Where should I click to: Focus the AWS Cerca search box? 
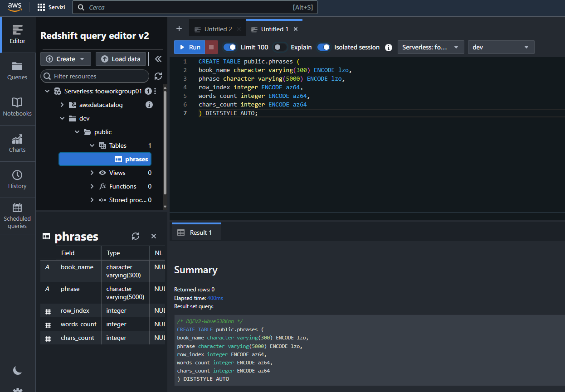tap(195, 7)
